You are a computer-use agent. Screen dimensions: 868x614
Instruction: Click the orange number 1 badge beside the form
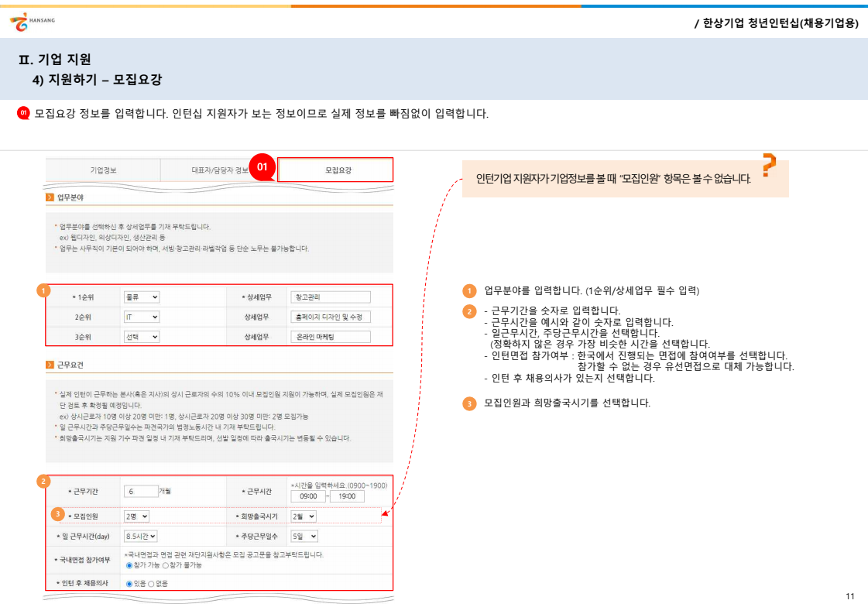[x=43, y=291]
